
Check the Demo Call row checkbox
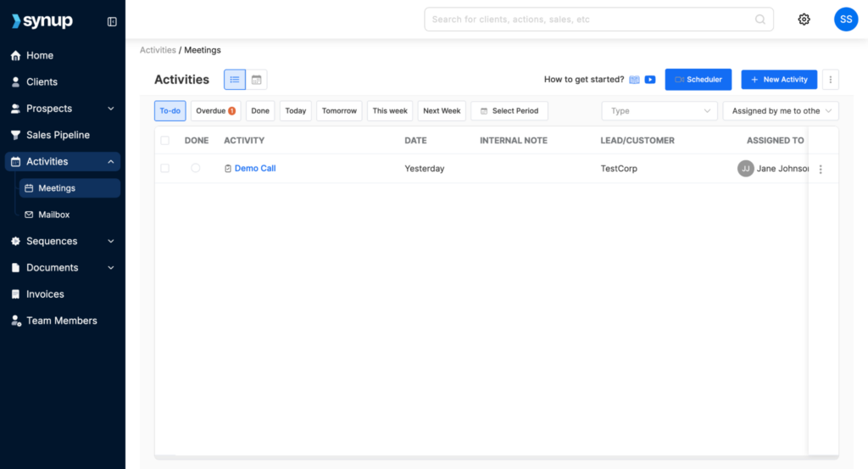click(164, 169)
